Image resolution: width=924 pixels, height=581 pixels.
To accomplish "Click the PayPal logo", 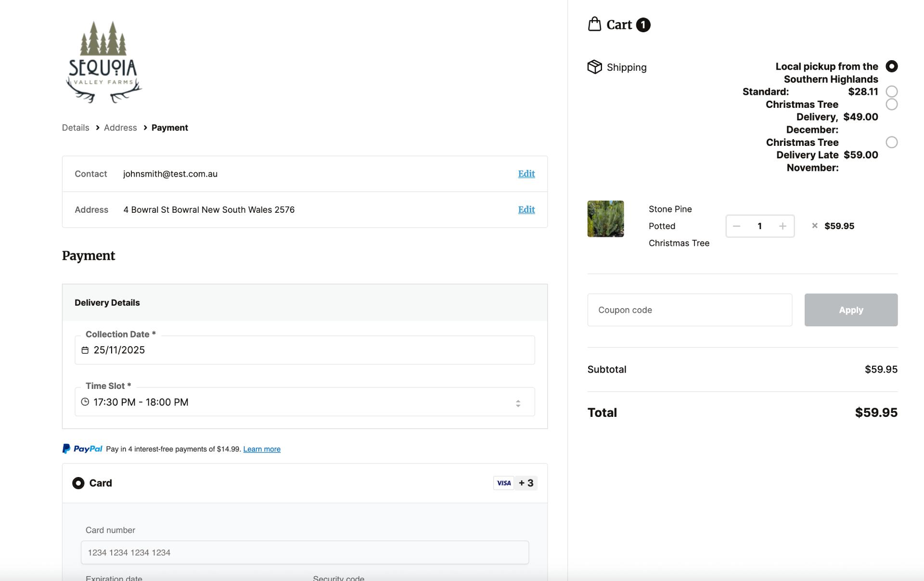I will [x=82, y=449].
